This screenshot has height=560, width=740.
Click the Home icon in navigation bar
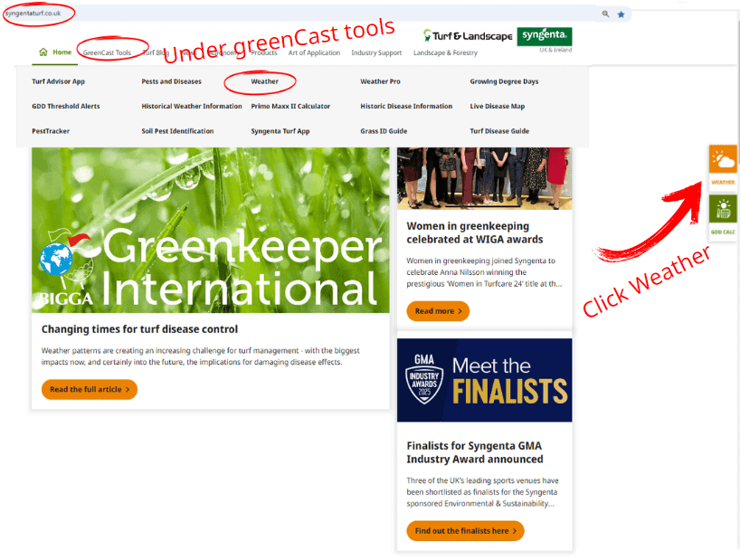pyautogui.click(x=43, y=52)
